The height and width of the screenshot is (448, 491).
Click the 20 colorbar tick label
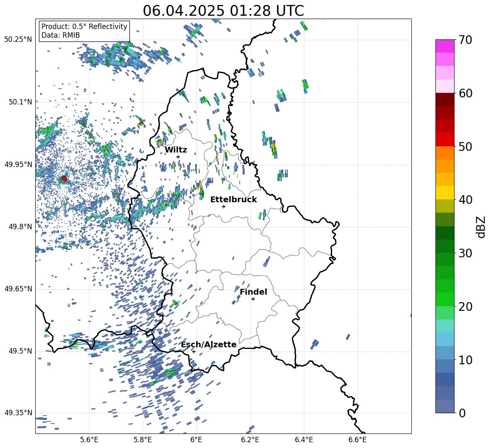(465, 307)
